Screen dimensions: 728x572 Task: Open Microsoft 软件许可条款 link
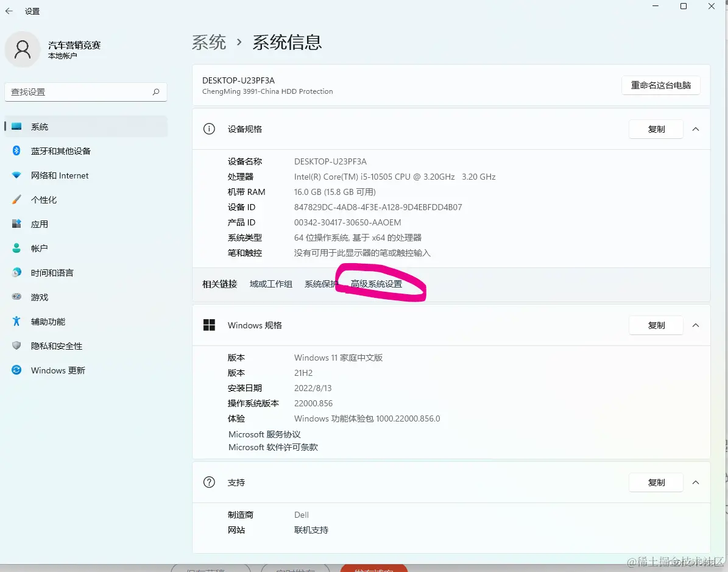273,447
